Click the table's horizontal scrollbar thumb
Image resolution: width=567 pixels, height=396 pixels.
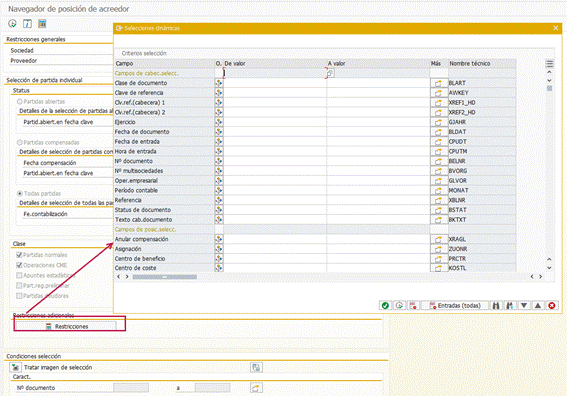pyautogui.click(x=165, y=277)
